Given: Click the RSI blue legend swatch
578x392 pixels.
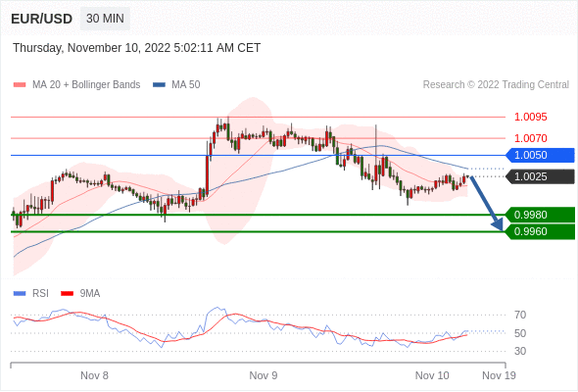Looking at the screenshot, I should point(20,294).
